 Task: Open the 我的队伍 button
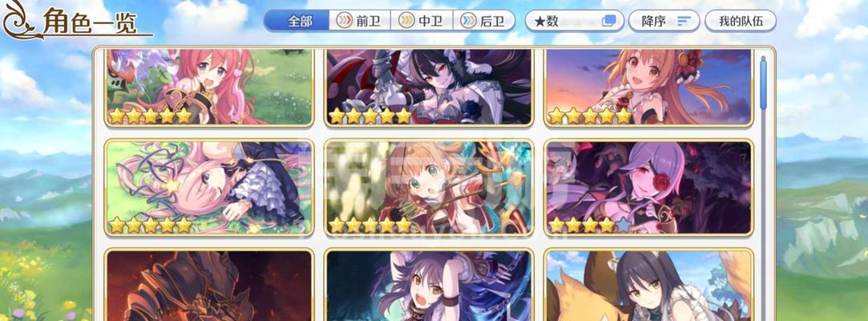coord(740,21)
